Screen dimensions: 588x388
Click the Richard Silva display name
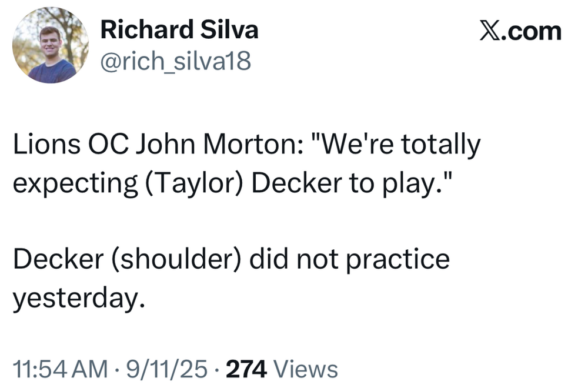[x=179, y=30]
